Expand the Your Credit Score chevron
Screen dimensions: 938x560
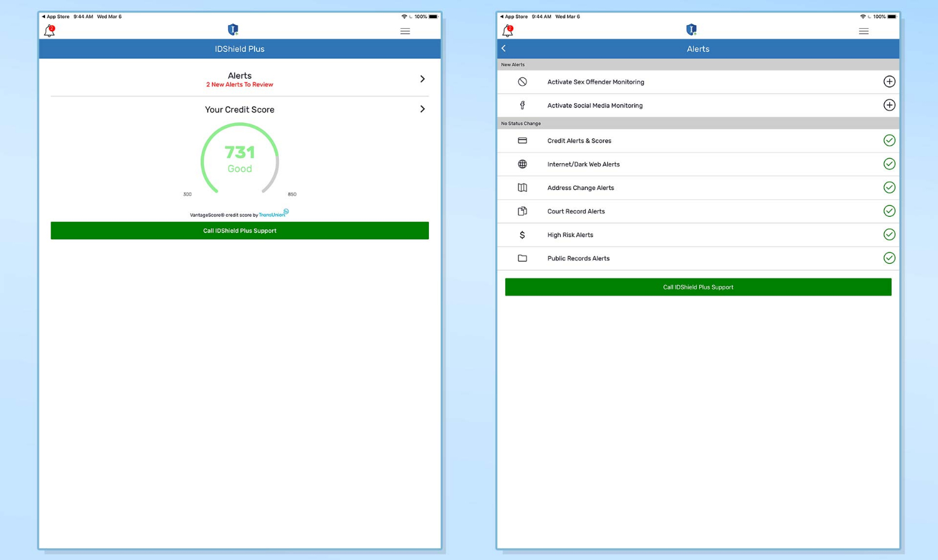(423, 109)
